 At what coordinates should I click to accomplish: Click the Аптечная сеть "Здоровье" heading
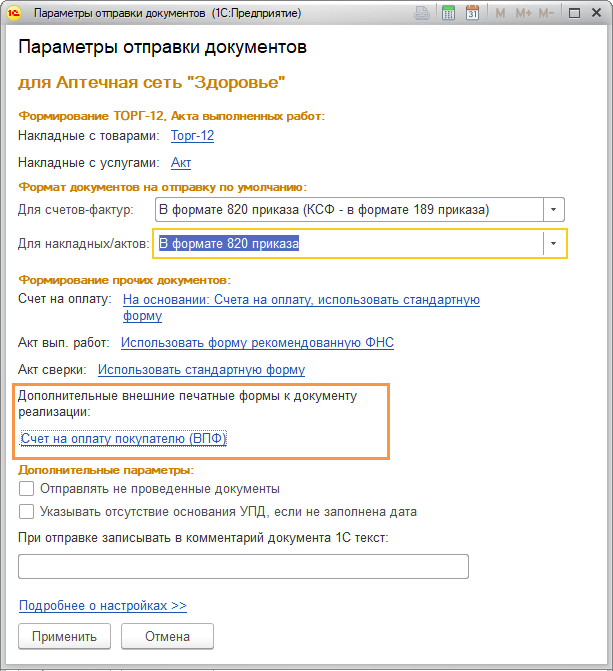tap(152, 82)
